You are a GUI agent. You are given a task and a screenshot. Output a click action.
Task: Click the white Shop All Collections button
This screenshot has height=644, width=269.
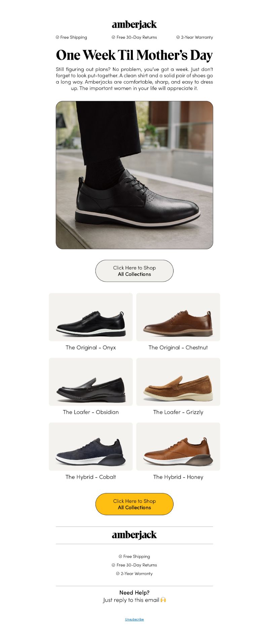coord(134,271)
